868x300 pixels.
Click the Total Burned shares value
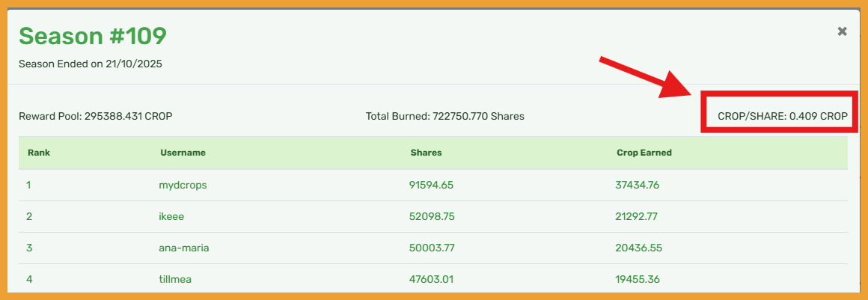444,117
